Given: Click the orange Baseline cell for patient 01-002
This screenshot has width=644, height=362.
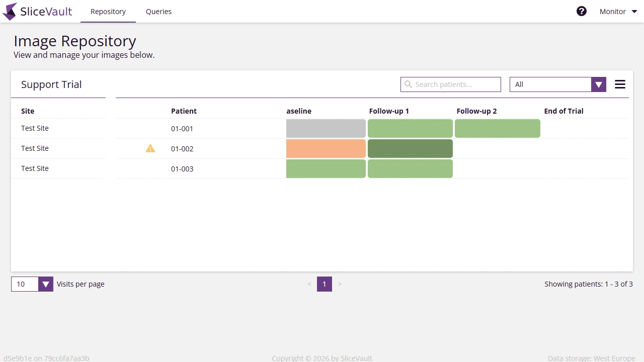Looking at the screenshot, I should (326, 148).
